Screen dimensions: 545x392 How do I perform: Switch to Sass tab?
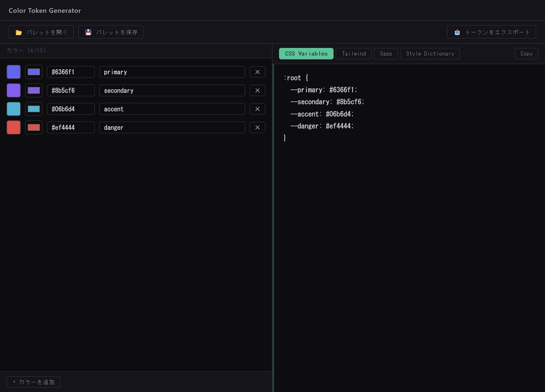pyautogui.click(x=386, y=54)
